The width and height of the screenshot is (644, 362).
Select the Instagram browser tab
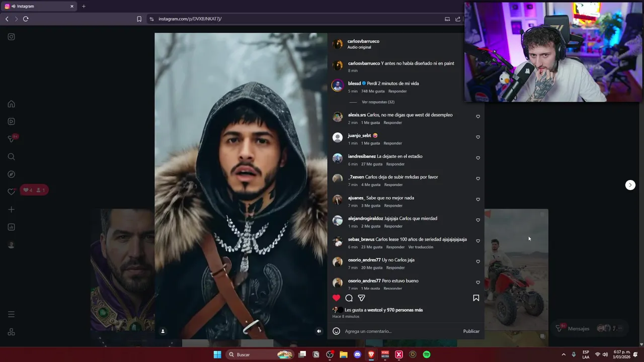(39, 6)
